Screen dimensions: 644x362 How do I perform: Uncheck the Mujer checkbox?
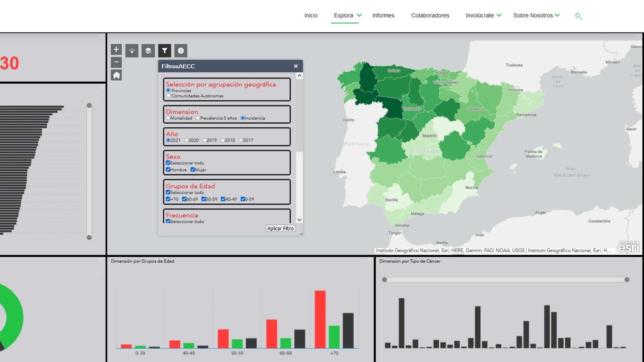pyautogui.click(x=193, y=170)
